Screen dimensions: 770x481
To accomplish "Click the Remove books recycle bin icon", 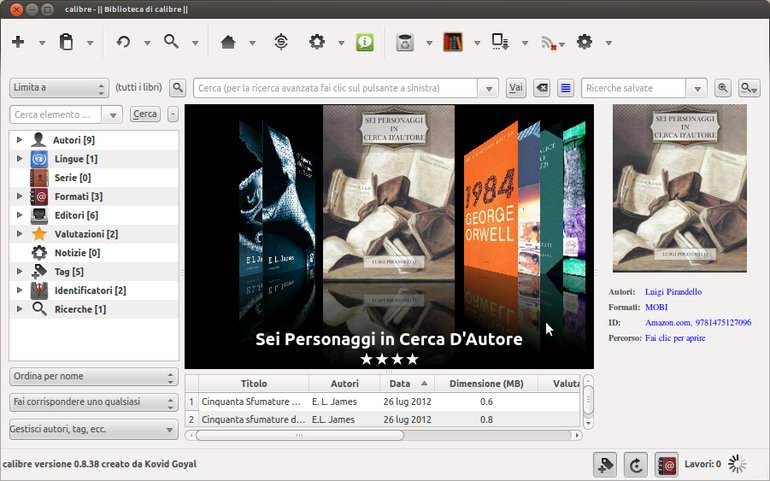I will (x=405, y=42).
